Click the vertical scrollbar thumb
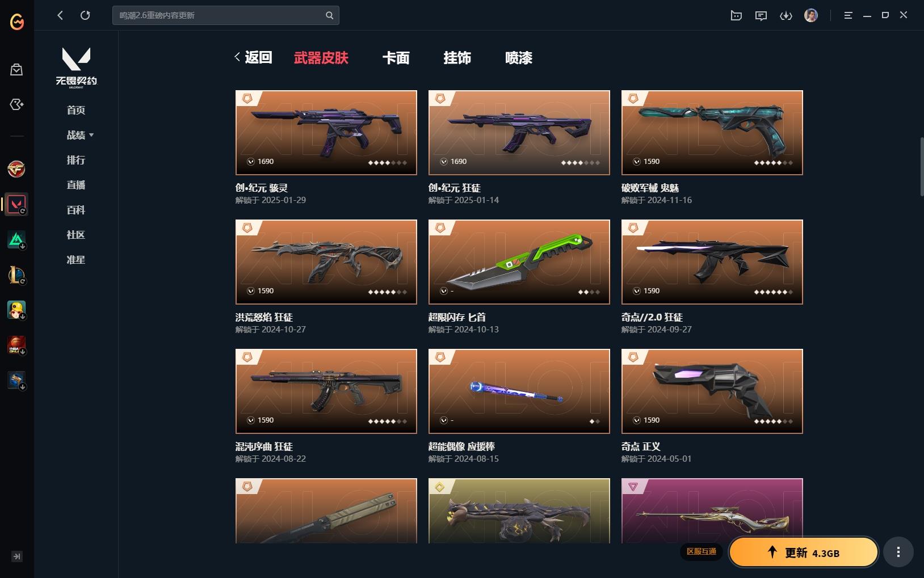The image size is (924, 578). point(922,166)
